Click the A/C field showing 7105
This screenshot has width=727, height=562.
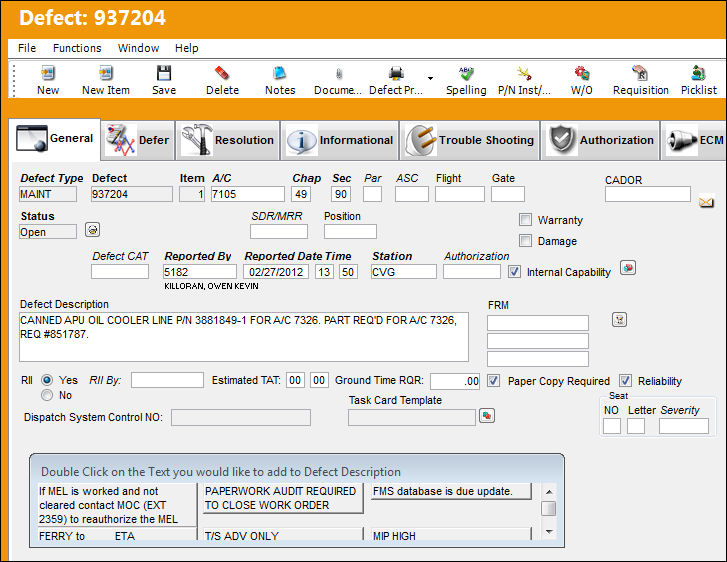[x=248, y=194]
